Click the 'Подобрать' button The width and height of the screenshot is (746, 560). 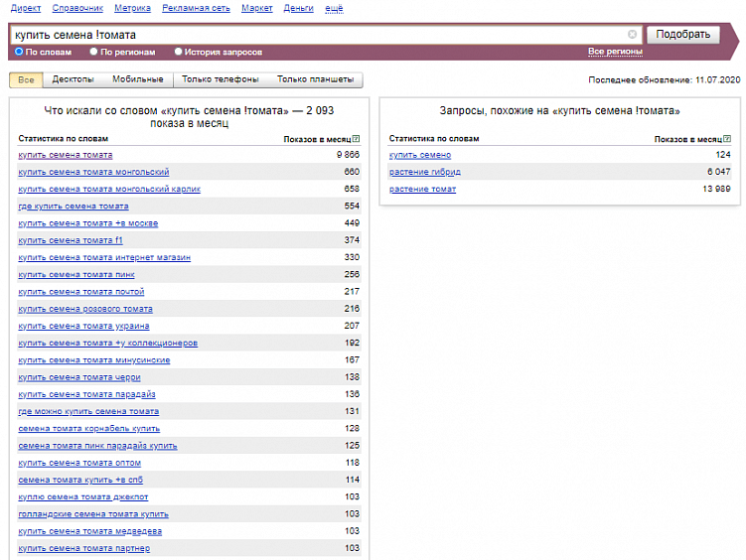click(682, 34)
